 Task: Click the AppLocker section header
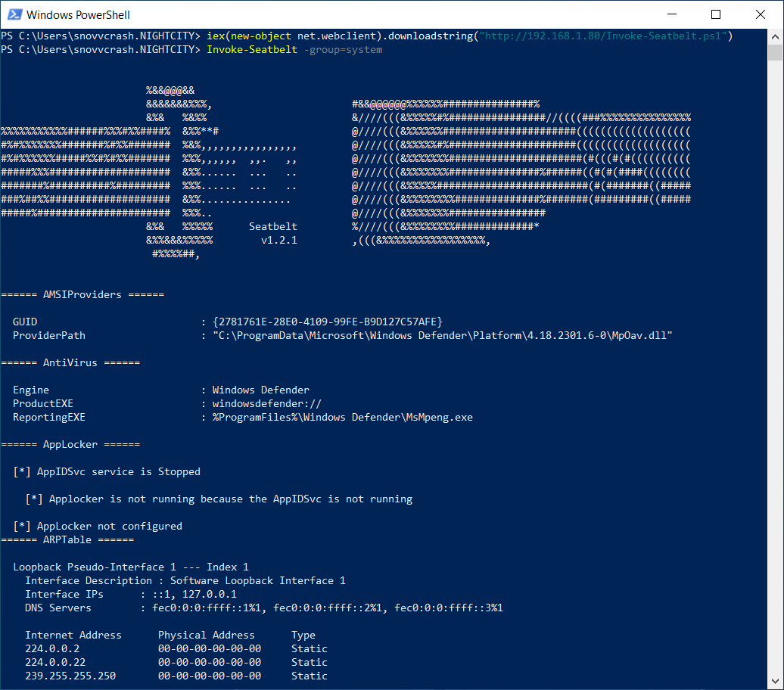pos(70,445)
